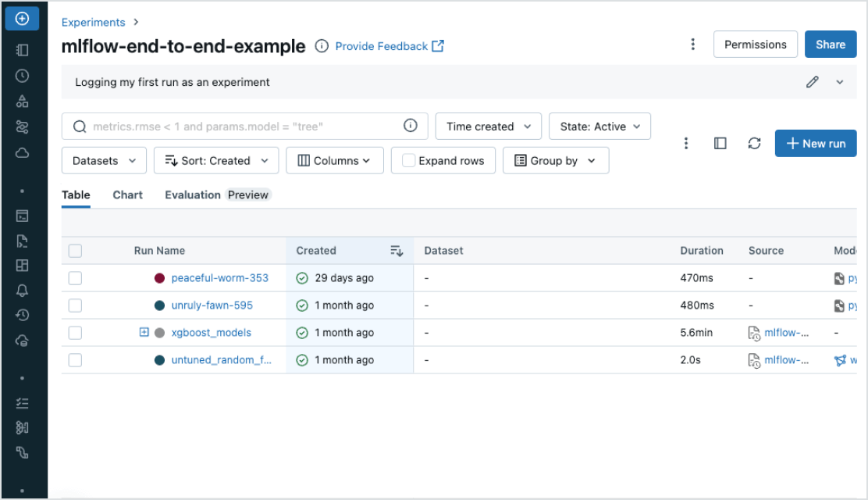Click the refresh runs icon
This screenshot has width=868, height=500.
[754, 144]
